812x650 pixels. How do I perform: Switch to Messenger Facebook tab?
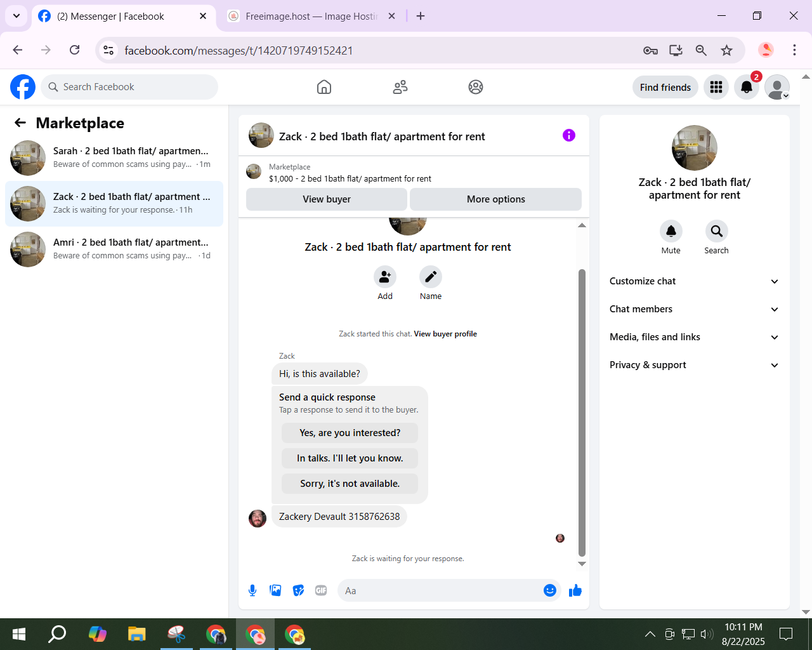pos(123,17)
